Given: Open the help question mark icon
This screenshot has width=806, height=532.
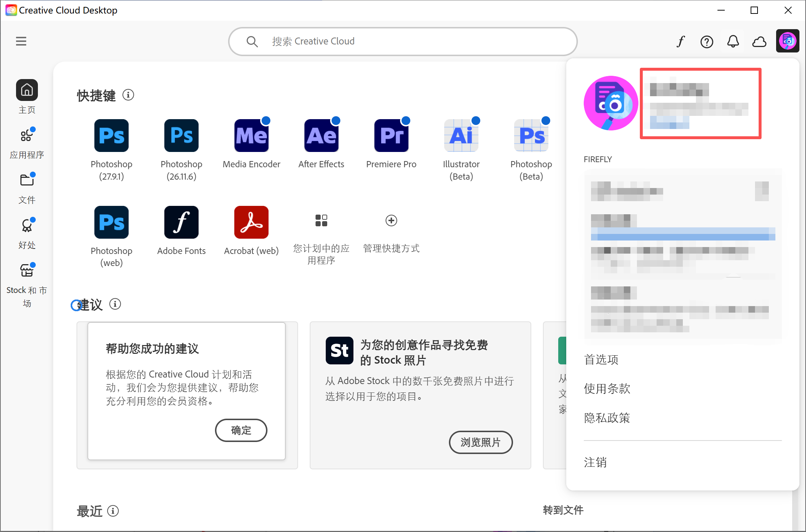Looking at the screenshot, I should (707, 42).
